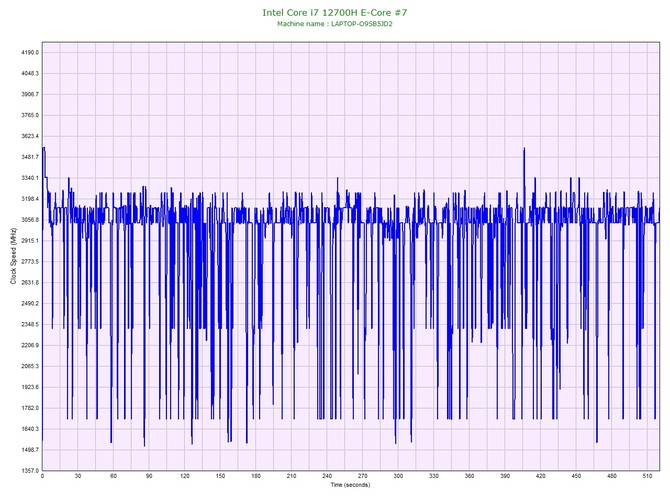Viewport: 670px width, 502px height.
Task: Click the 'Clock Speed (MHz)' axis label
Action: point(13,256)
